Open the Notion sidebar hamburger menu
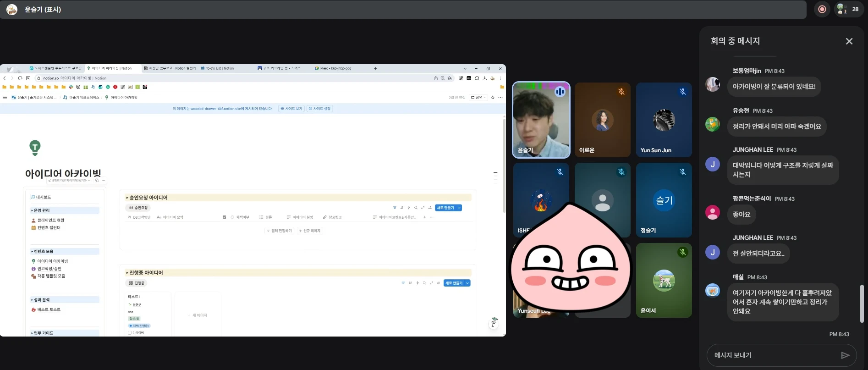This screenshot has height=370, width=868. click(5, 97)
